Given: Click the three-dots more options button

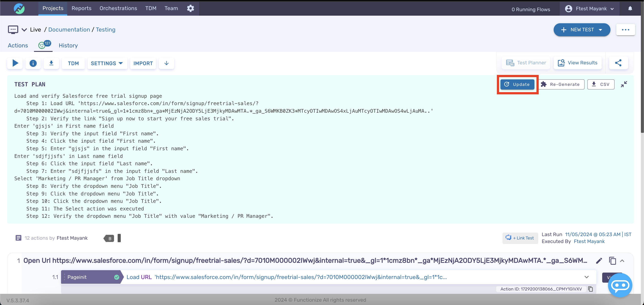Looking at the screenshot, I should [625, 30].
